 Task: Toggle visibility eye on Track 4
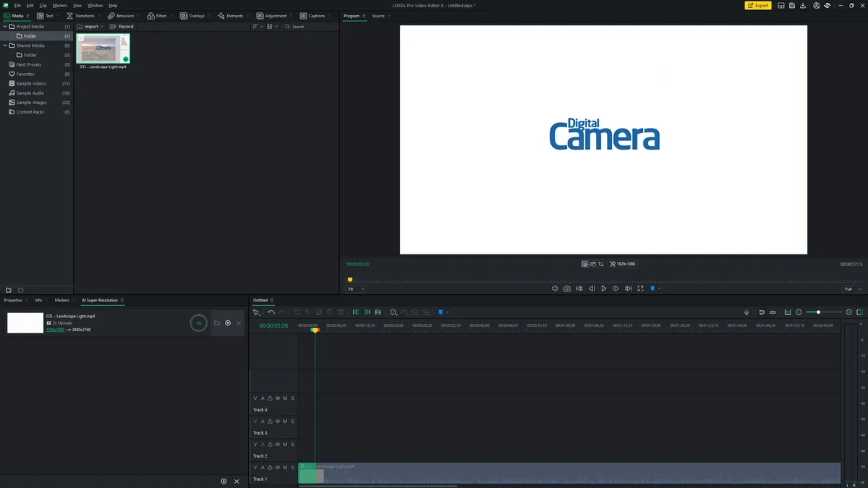click(277, 398)
